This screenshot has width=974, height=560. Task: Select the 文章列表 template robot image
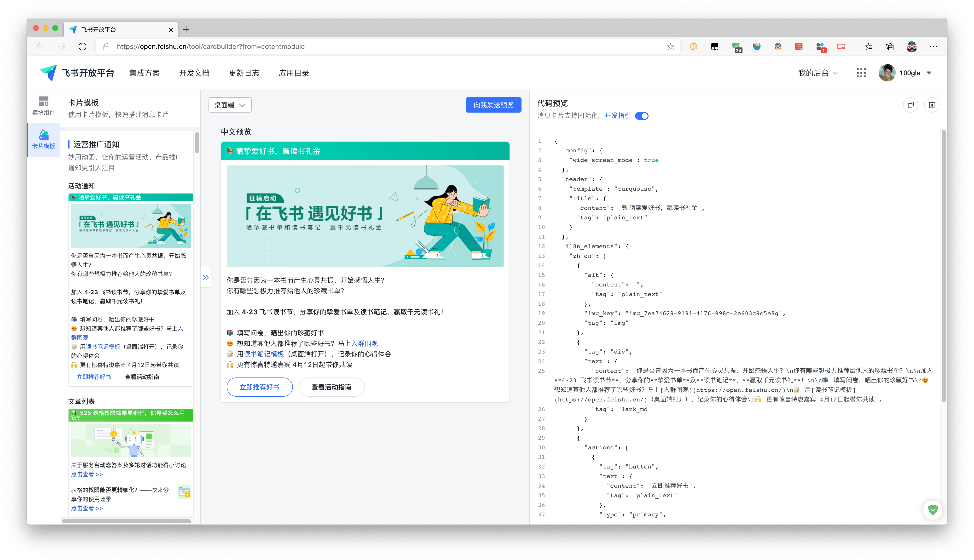pyautogui.click(x=131, y=440)
